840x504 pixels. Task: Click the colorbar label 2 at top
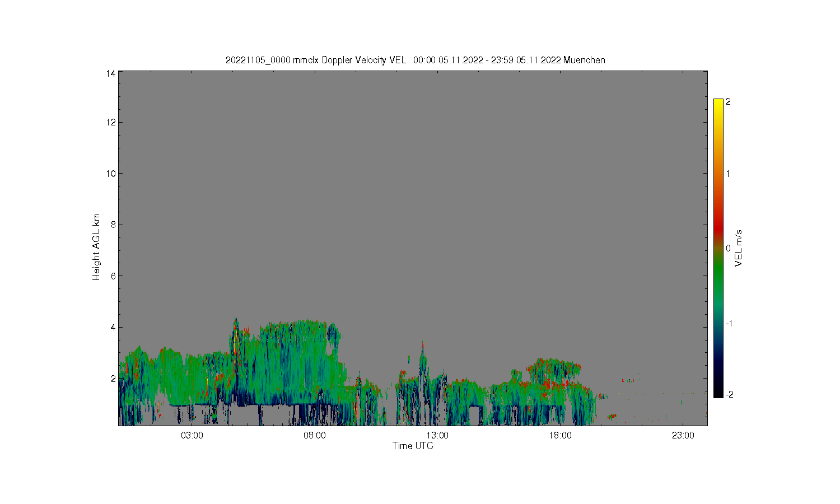(x=728, y=102)
